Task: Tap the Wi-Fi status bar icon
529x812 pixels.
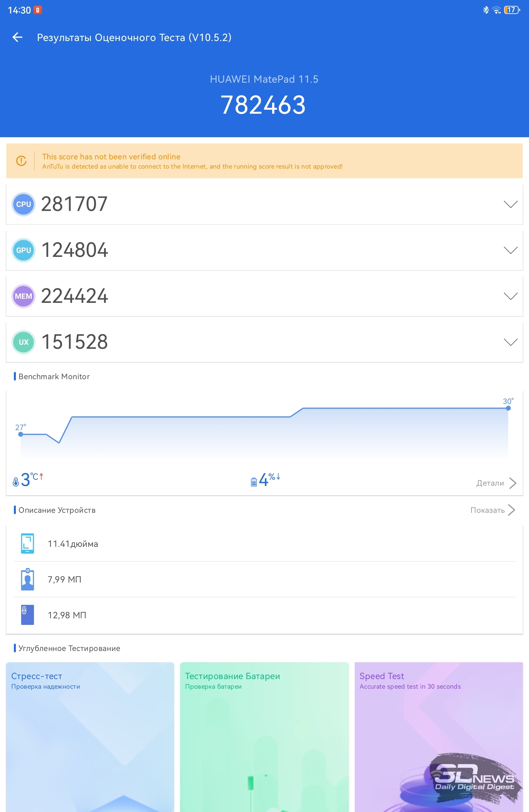Action: click(x=497, y=10)
